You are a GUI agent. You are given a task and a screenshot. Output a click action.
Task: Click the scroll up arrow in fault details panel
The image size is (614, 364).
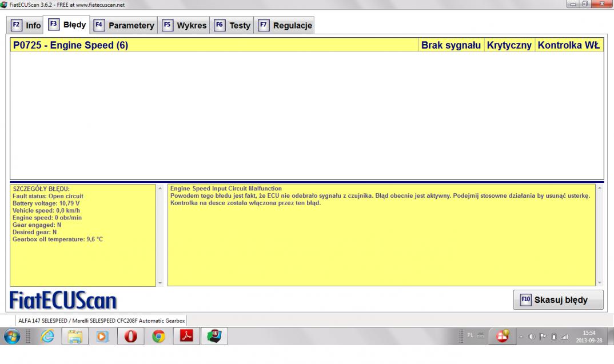tap(160, 188)
